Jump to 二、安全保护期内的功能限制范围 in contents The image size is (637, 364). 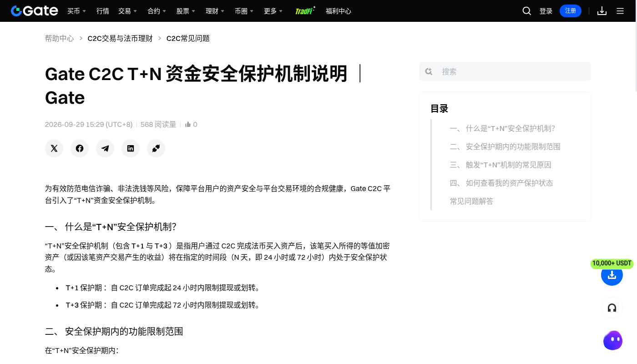tap(505, 147)
